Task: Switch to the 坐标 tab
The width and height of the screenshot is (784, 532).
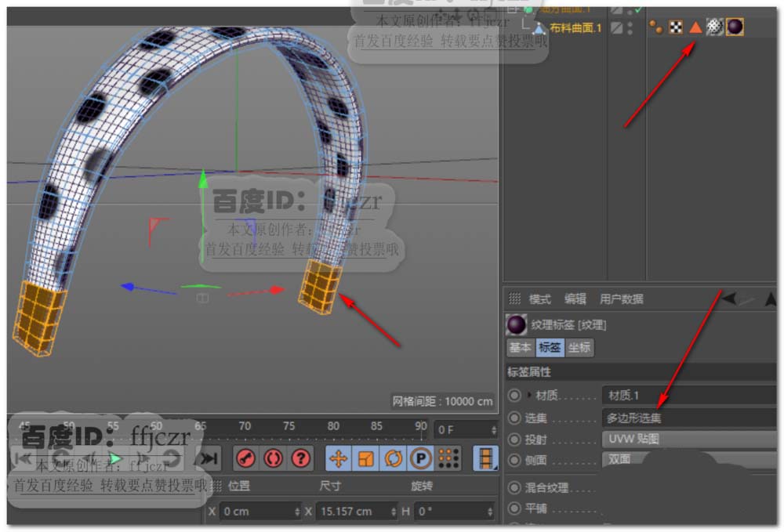Action: 579,347
